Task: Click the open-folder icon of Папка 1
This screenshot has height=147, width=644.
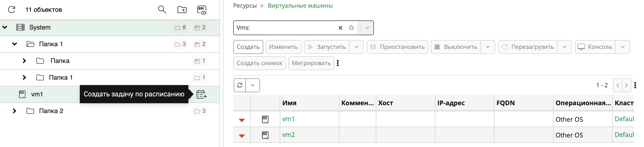Action: click(31, 44)
